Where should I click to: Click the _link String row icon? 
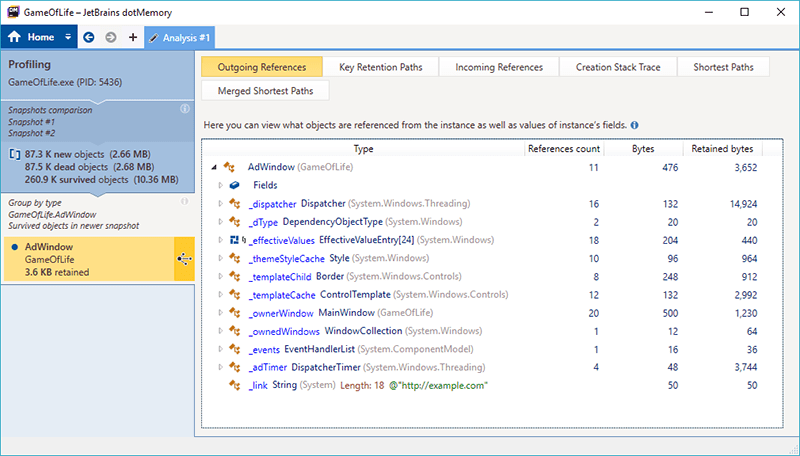coord(235,385)
